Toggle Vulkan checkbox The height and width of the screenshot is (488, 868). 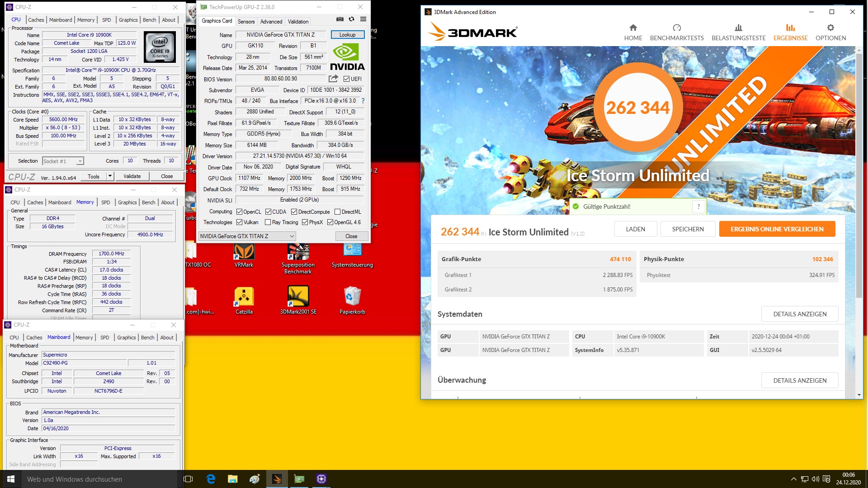[x=239, y=222]
